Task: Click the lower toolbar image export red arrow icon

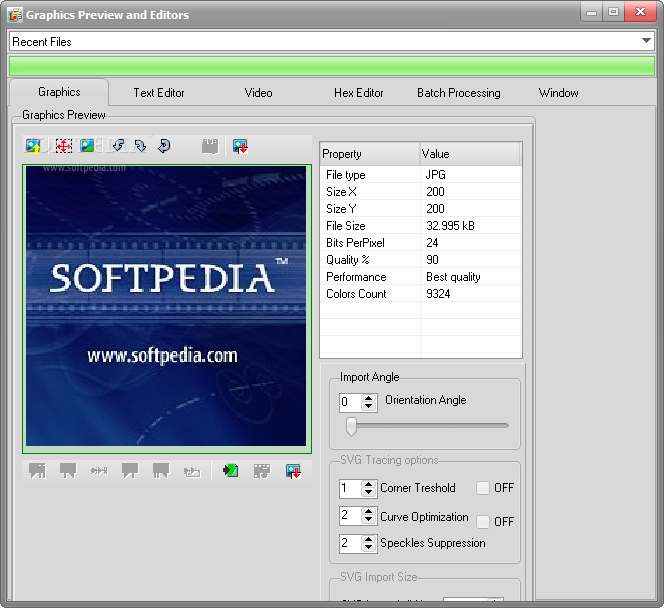Action: [x=293, y=471]
